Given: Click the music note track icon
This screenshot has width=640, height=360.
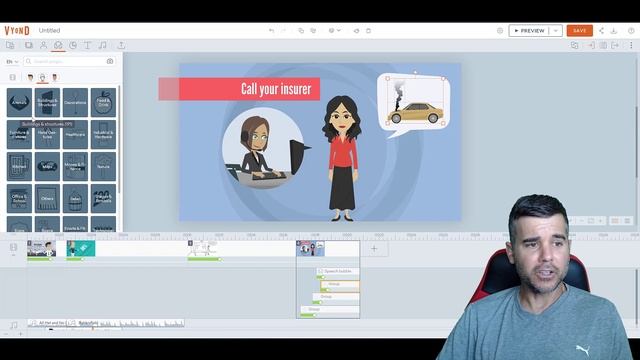Looking at the screenshot, I should click(x=13, y=325).
